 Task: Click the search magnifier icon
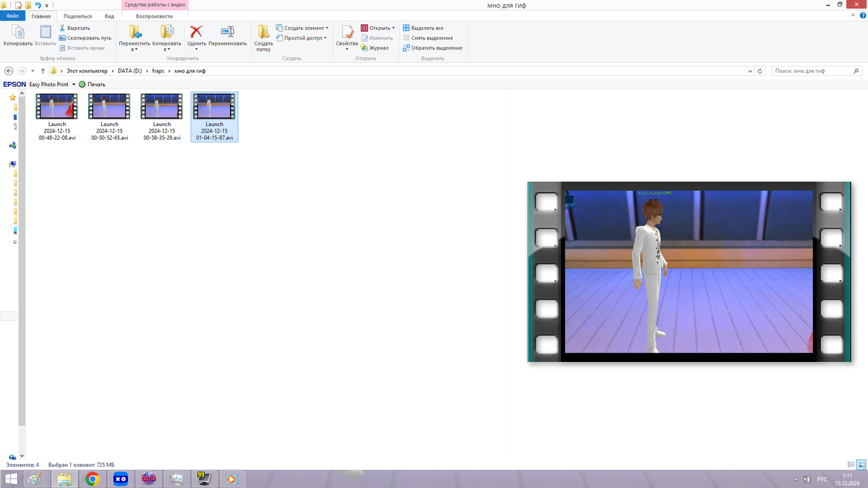858,70
